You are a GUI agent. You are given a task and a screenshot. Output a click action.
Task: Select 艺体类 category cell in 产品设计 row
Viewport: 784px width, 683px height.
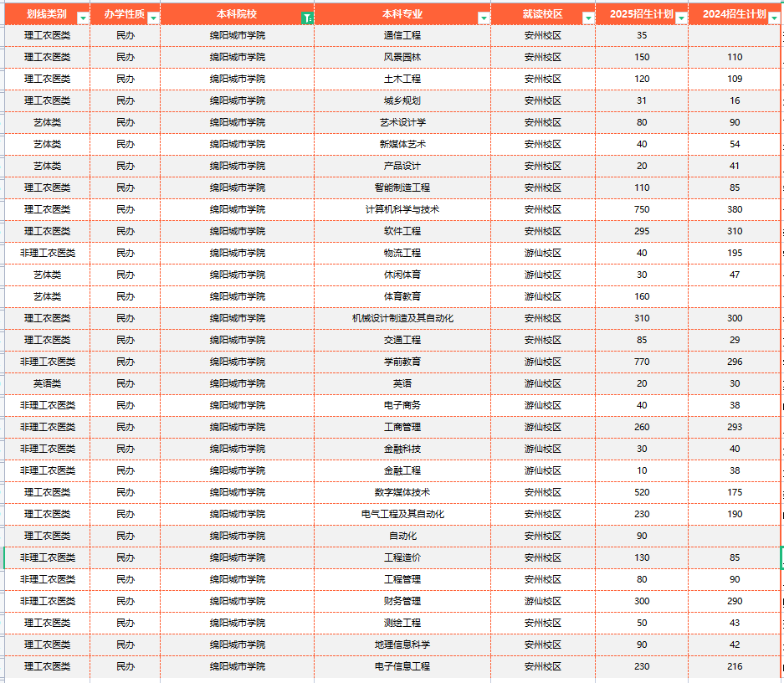(x=48, y=166)
